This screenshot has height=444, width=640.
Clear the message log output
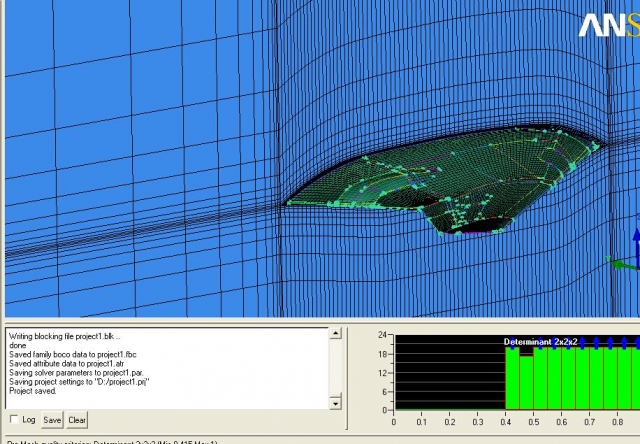(x=77, y=420)
